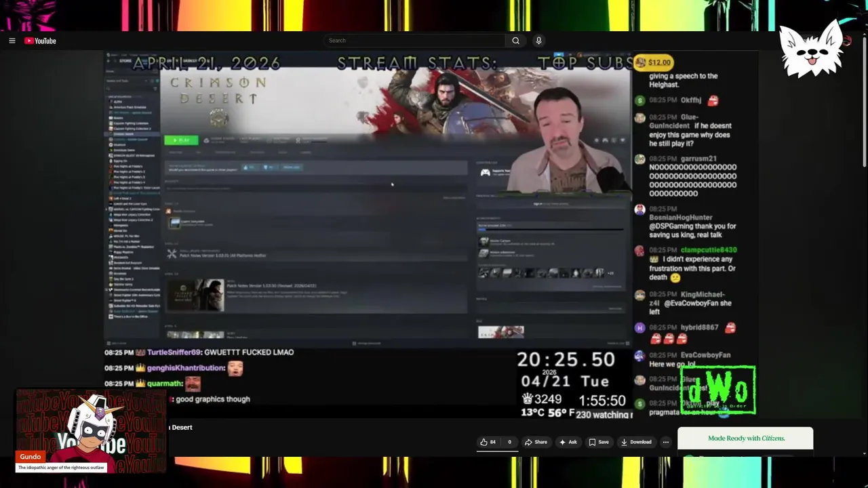Open the Made Ready with Citizens ad
This screenshot has height=488, width=868.
point(745,439)
